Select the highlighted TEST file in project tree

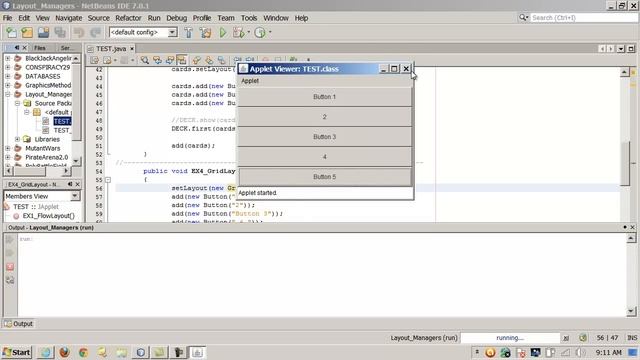tap(62, 121)
